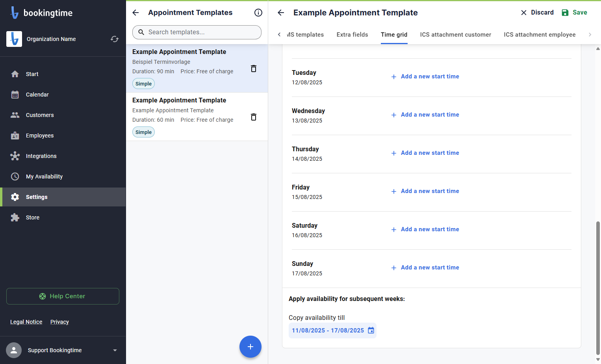Show more tabs with the right chevron
The height and width of the screenshot is (364, 601).
[x=590, y=35]
